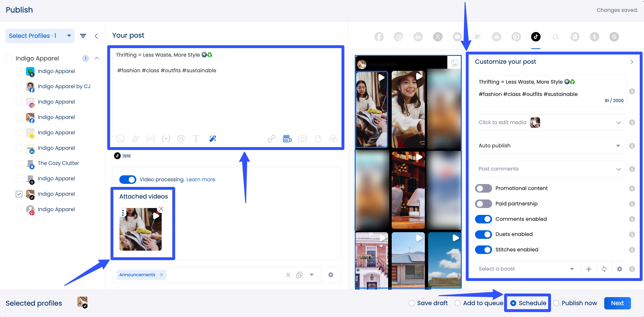Switch to the Instagram preview tab
Viewport: 644px width, 317px height.
[x=398, y=37]
